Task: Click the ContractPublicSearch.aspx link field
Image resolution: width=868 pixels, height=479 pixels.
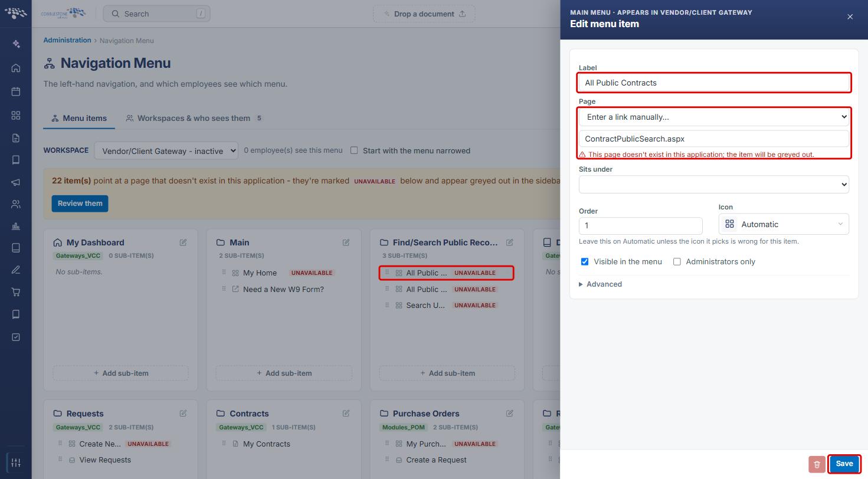Action: (x=714, y=139)
